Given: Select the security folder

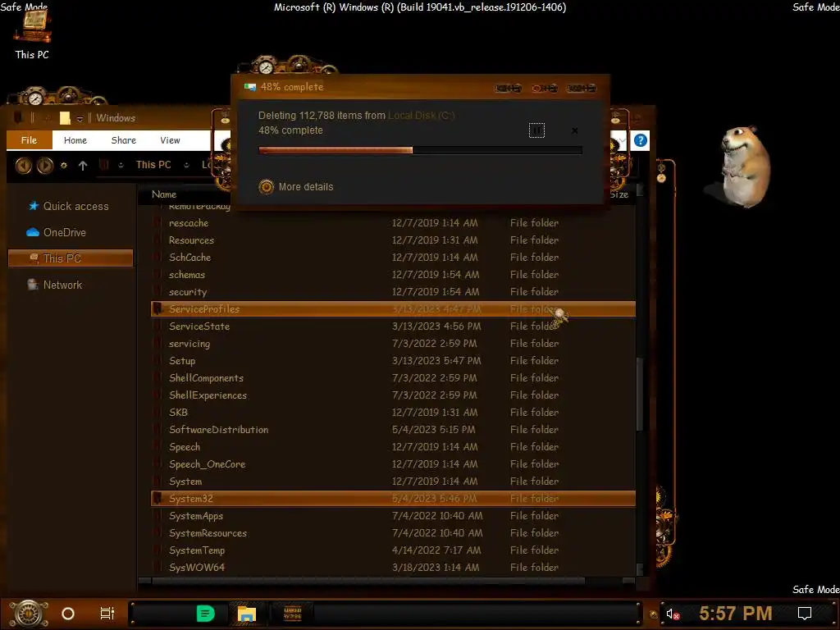Looking at the screenshot, I should pos(393,291).
